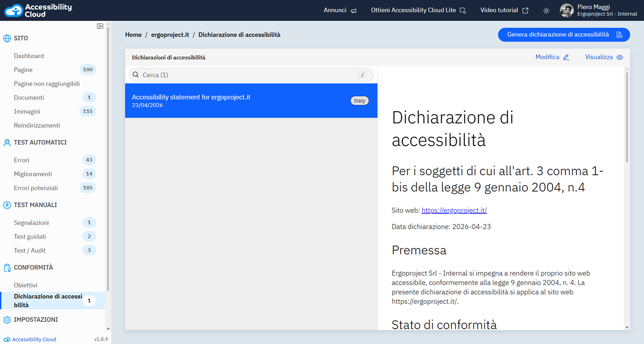Screen dimensions: 644x344
Task: Go to ergoproject.it breadcrumb link
Action: click(x=170, y=35)
